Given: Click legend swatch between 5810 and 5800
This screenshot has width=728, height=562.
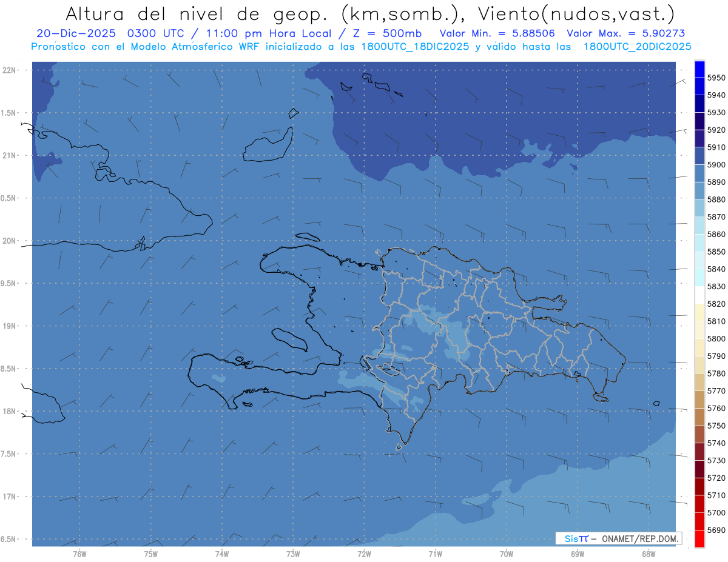Looking at the screenshot, I should click(x=699, y=330).
